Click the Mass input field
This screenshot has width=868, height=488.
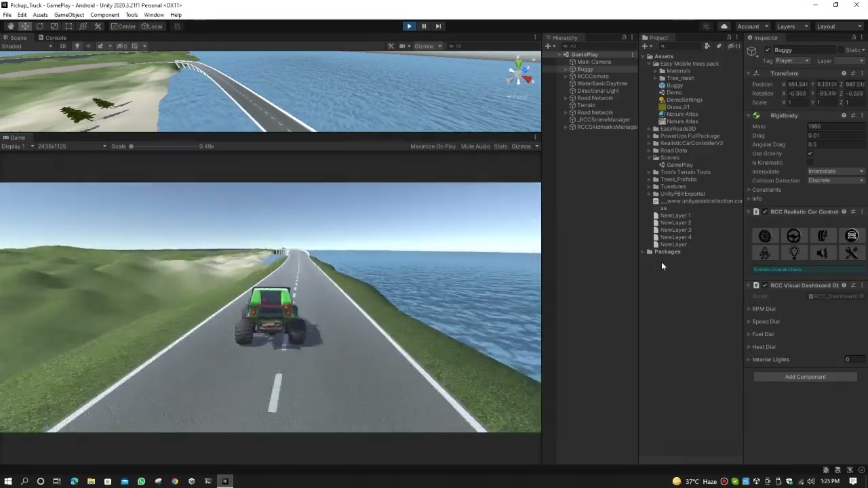click(836, 126)
